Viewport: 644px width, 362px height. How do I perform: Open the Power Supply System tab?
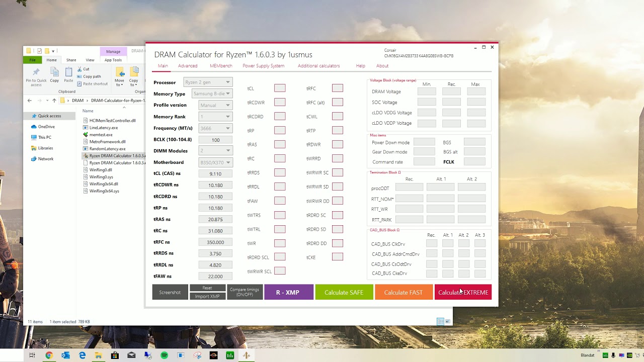tap(263, 66)
